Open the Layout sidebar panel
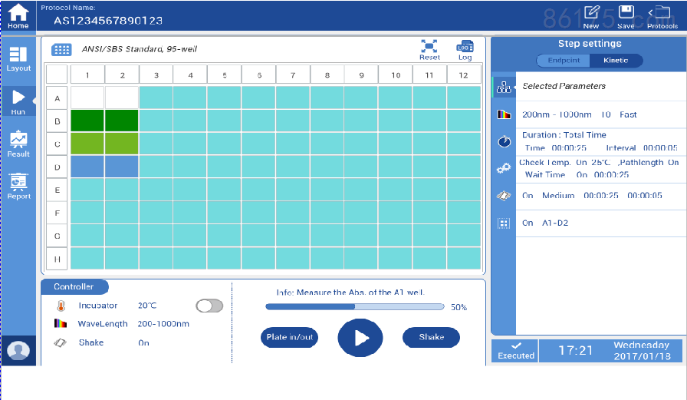 pyautogui.click(x=18, y=59)
